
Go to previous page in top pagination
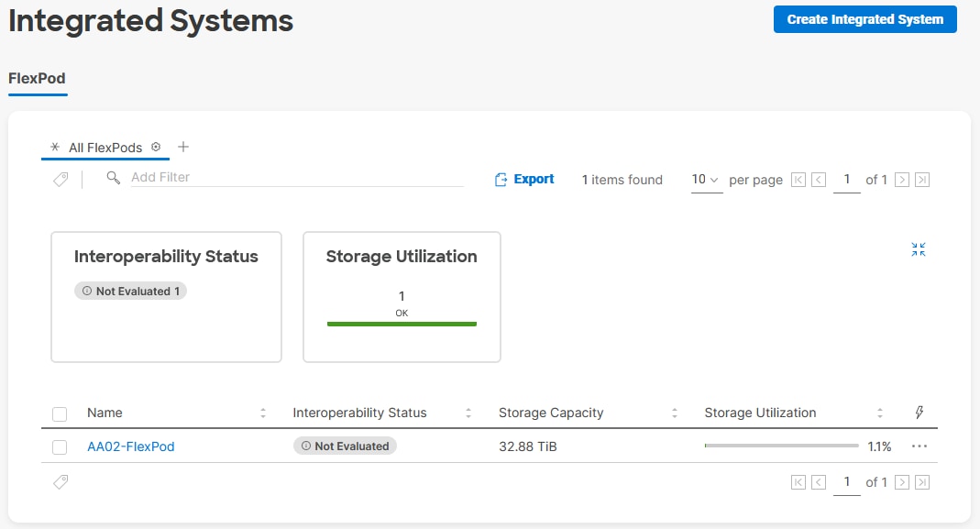pyautogui.click(x=819, y=180)
